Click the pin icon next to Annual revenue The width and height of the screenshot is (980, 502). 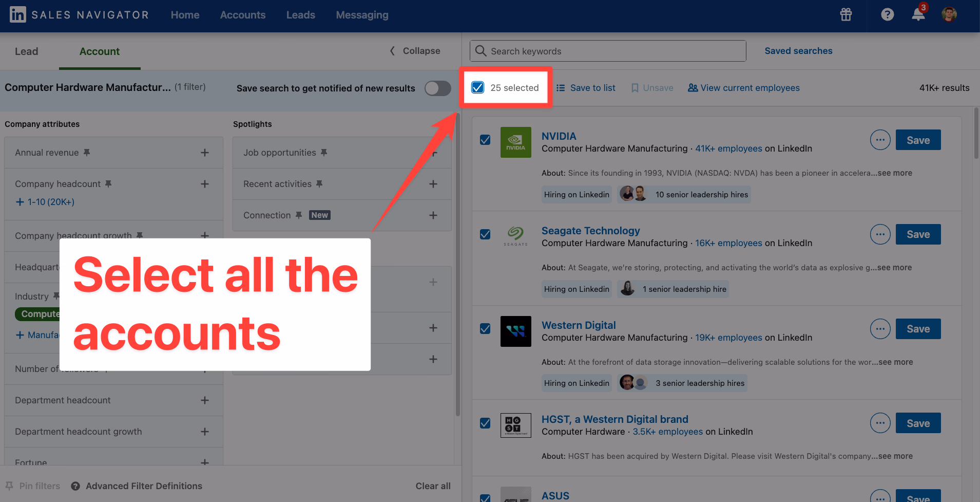click(87, 153)
